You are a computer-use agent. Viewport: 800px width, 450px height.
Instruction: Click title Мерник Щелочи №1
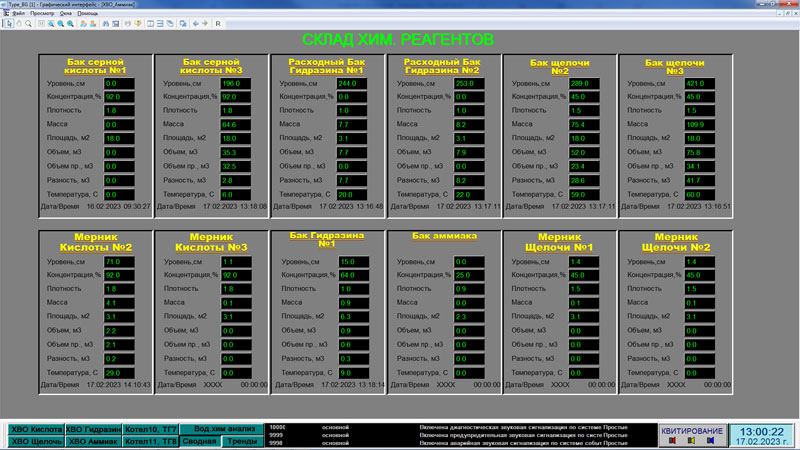tap(559, 242)
